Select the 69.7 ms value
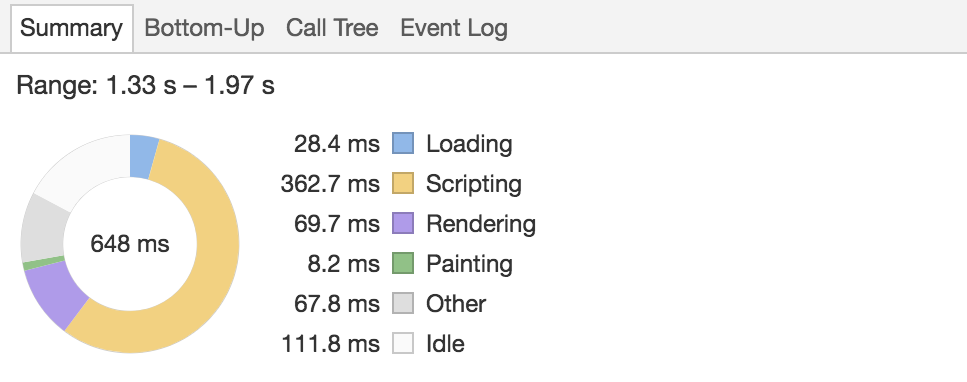Viewport: 967px width, 382px height. (x=337, y=223)
